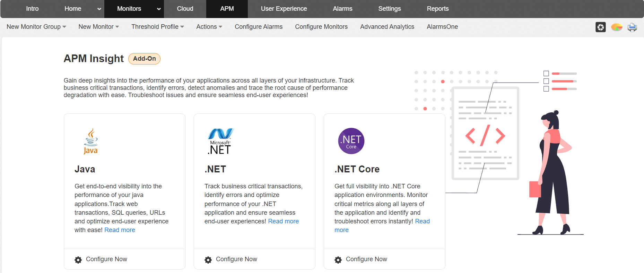Expand the Actions menu
Image resolution: width=644 pixels, height=273 pixels.
209,27
